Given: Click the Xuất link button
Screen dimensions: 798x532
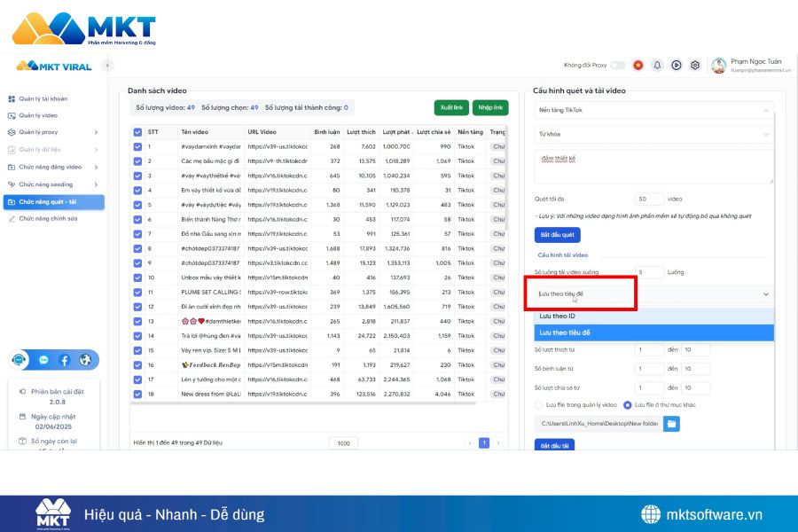Looking at the screenshot, I should click(x=451, y=107).
